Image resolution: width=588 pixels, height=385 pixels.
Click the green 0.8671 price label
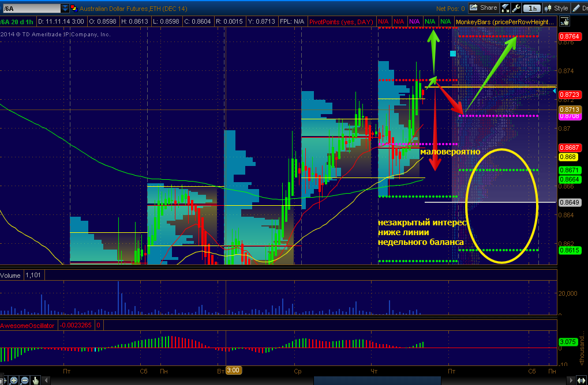570,170
